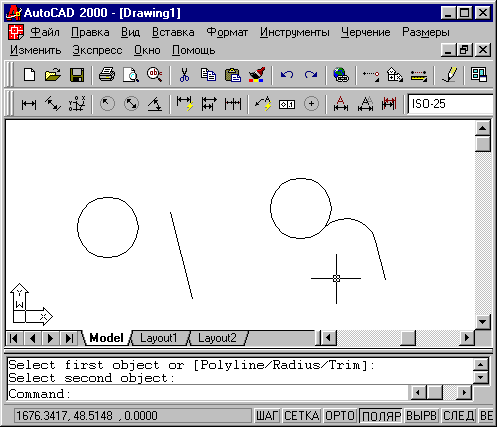Click the Match Properties paintbrush icon

[257, 75]
